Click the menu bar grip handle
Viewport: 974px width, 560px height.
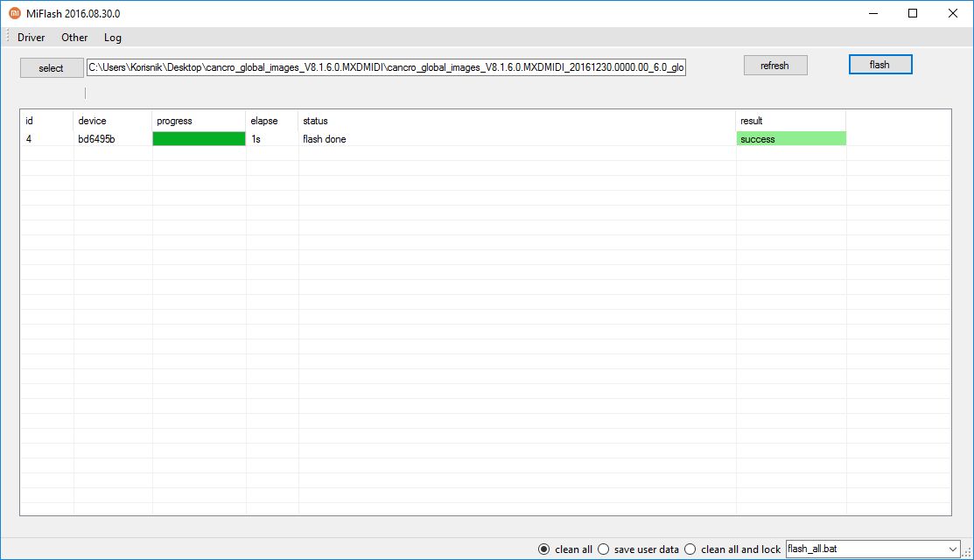(8, 38)
